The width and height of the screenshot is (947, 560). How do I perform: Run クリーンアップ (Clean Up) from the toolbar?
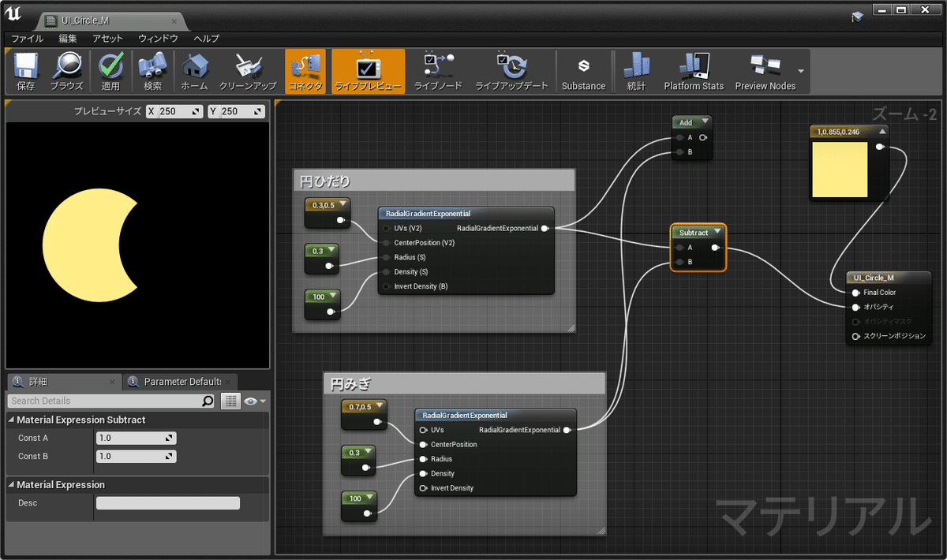click(x=248, y=72)
